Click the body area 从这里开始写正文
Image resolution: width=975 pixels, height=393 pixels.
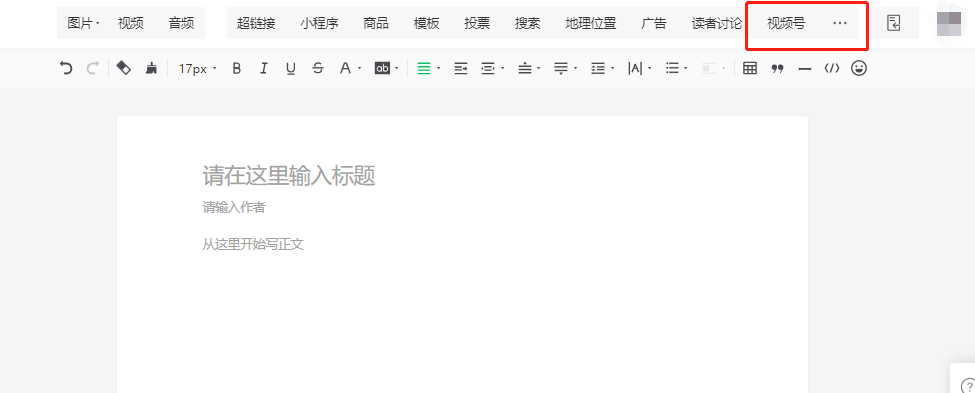click(x=253, y=244)
